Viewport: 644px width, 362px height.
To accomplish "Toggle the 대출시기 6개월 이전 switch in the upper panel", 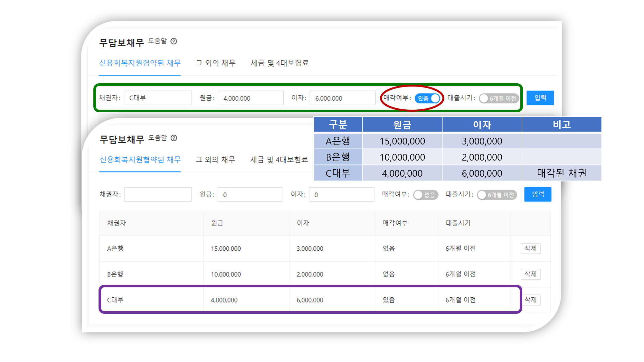I will 499,98.
